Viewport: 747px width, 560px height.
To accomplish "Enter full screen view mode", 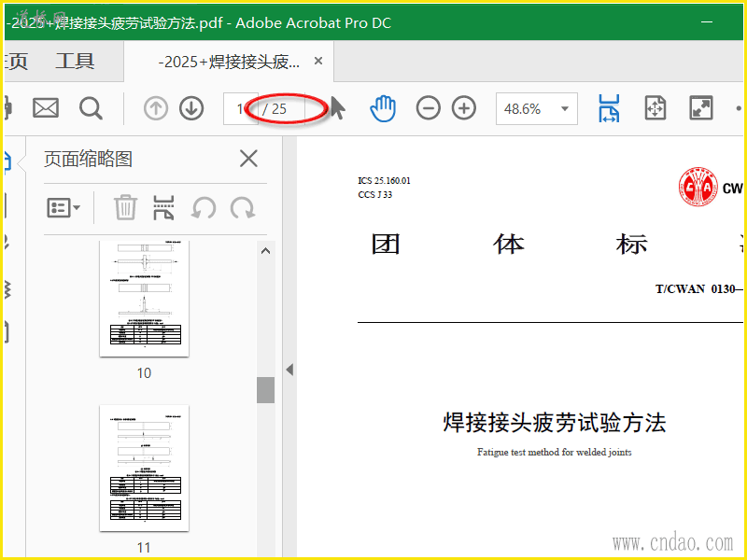I will 701,107.
